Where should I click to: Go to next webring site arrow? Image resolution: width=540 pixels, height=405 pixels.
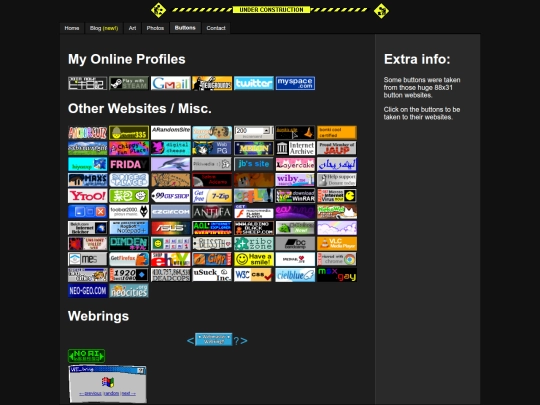244,341
